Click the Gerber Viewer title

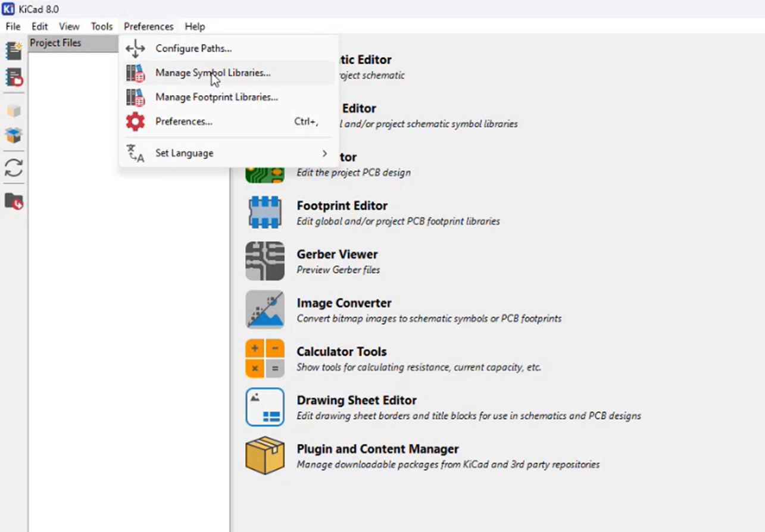337,254
